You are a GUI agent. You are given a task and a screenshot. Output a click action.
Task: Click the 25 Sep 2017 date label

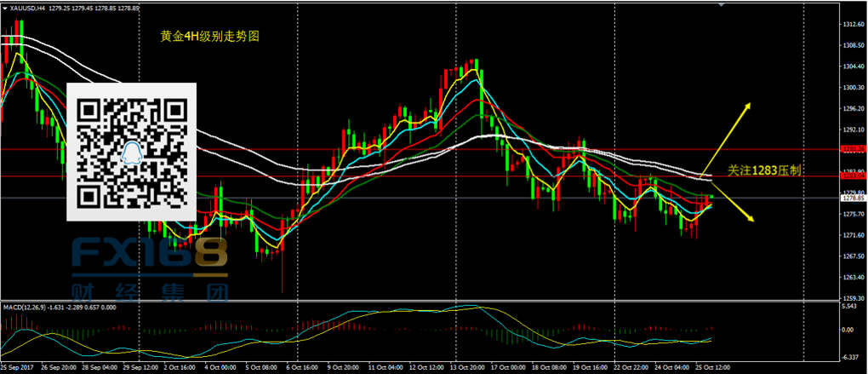point(19,368)
